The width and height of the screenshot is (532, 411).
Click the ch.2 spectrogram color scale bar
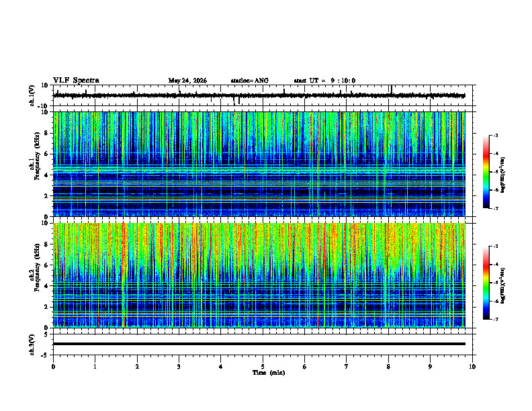pyautogui.click(x=486, y=283)
